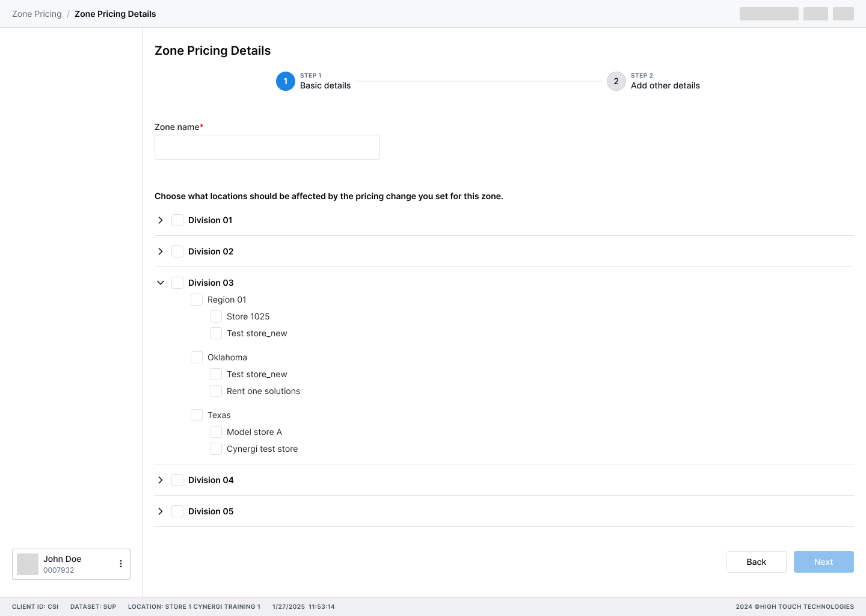Click John Doe's user avatar

click(28, 564)
